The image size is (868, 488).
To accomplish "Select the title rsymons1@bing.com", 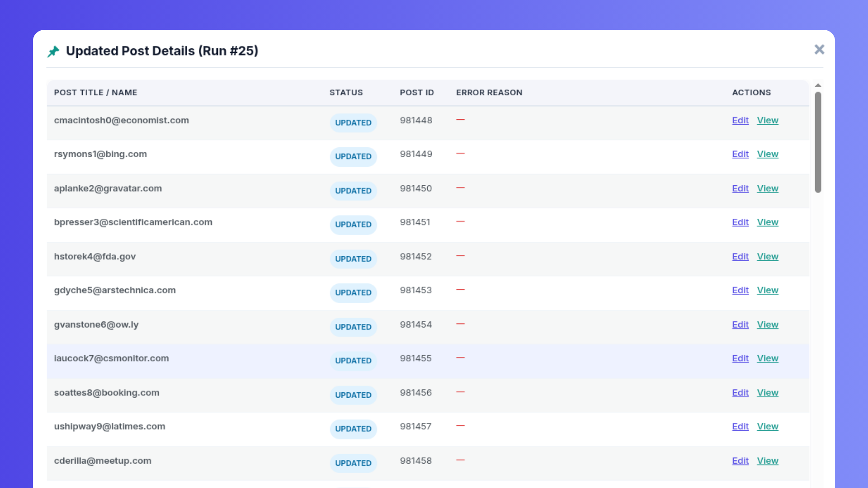I will point(100,154).
